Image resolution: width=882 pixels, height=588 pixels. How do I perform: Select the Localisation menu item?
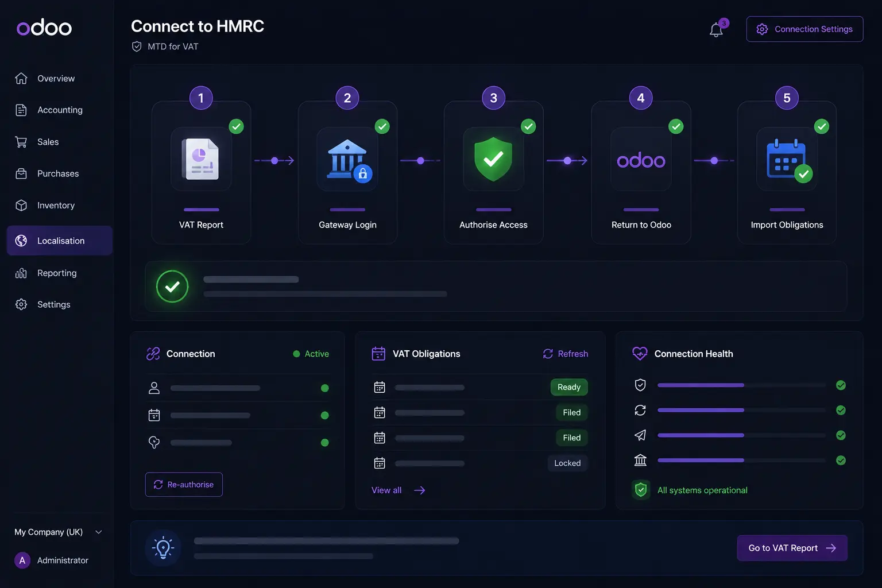click(x=60, y=241)
